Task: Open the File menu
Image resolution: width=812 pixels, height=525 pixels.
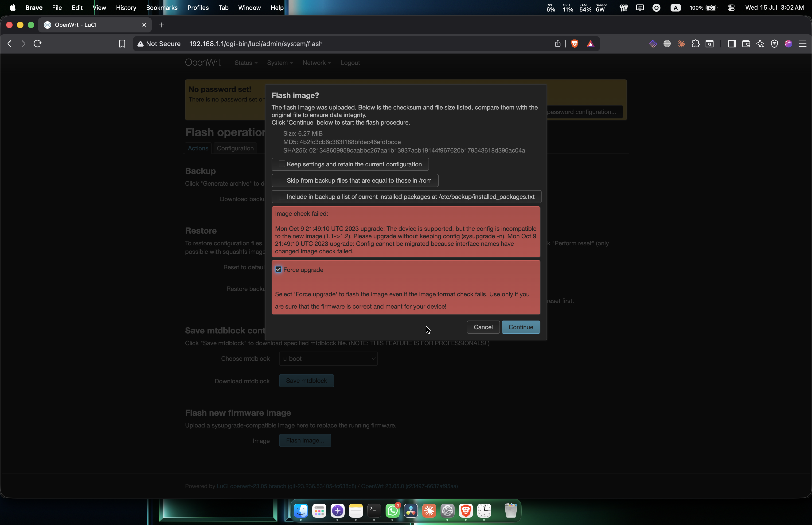Action: 57,8
